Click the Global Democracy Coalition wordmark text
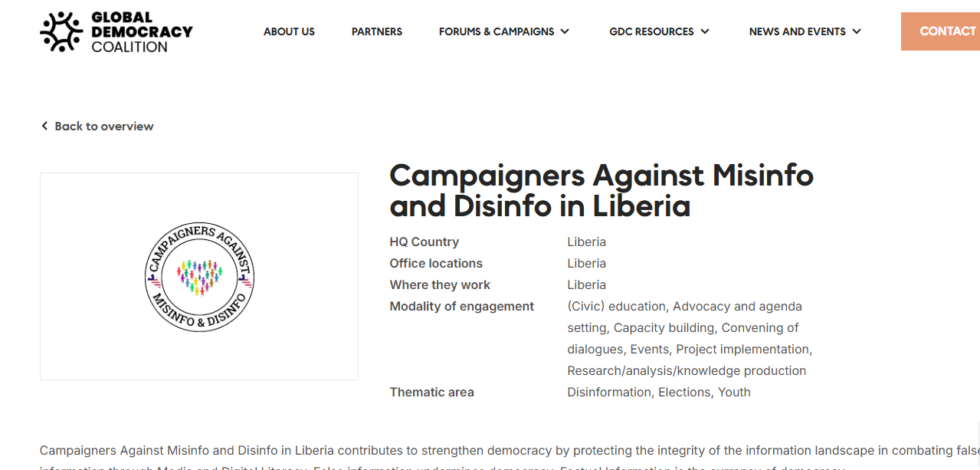This screenshot has width=980, height=470. coord(142,31)
